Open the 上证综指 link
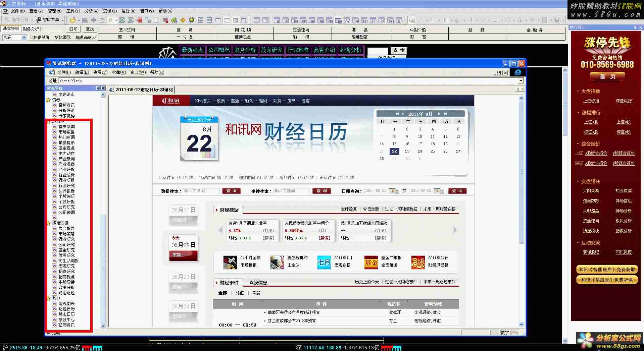The height and width of the screenshot is (351, 644). click(591, 101)
